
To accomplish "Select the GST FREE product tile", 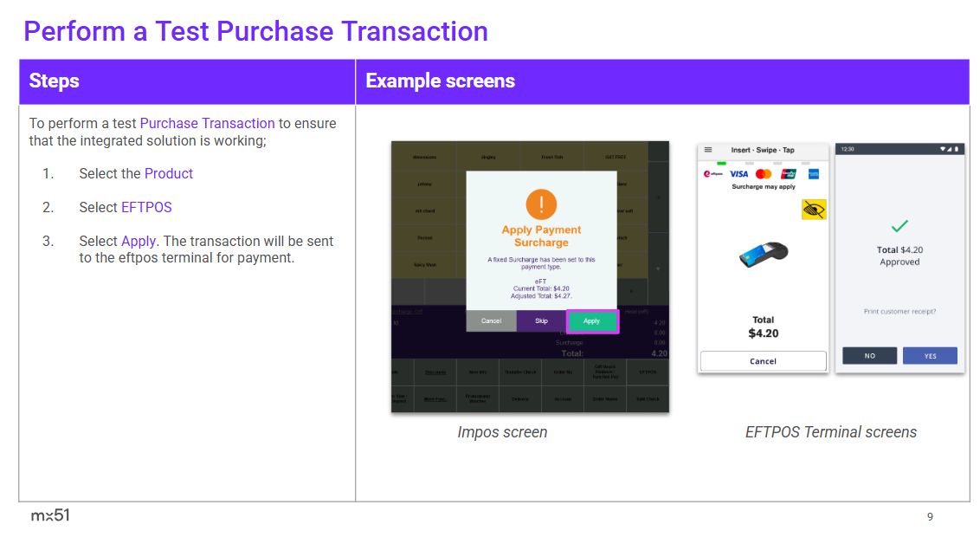I will point(616,157).
